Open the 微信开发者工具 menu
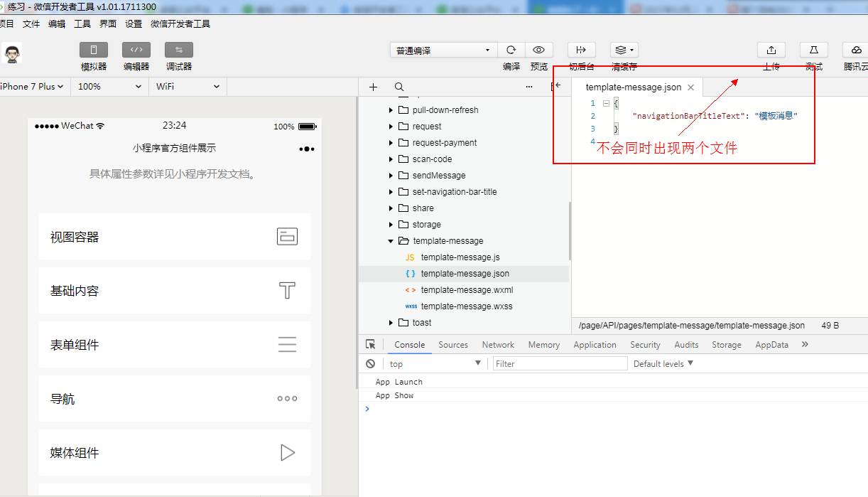The width and height of the screenshot is (868, 497). (x=180, y=23)
